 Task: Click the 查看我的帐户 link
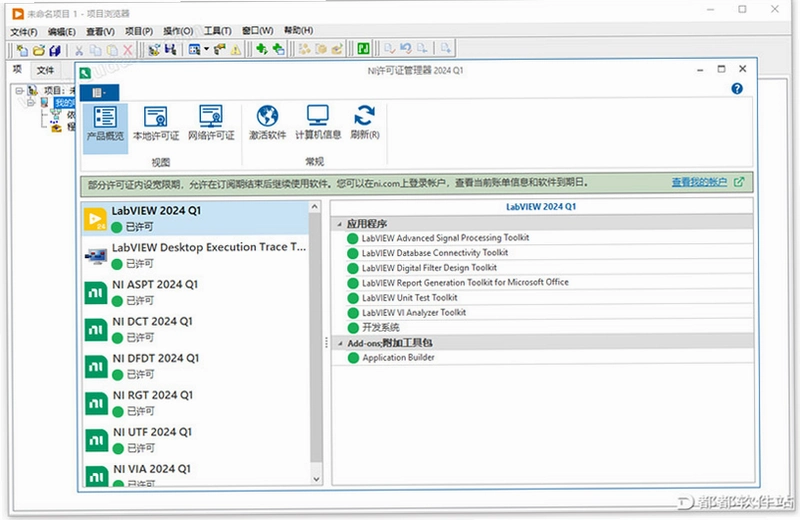(699, 182)
